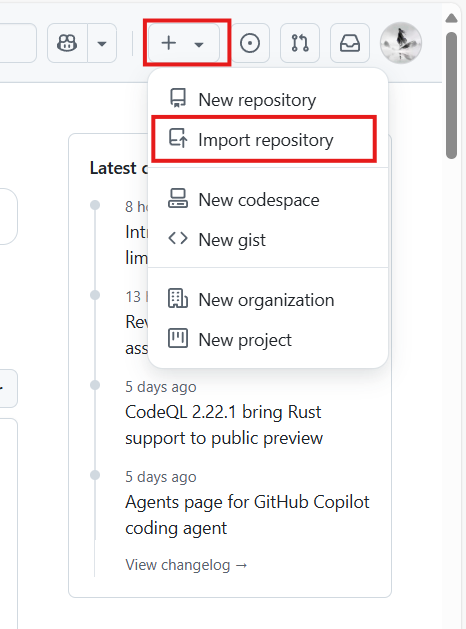The image size is (466, 629).
Task: Open Agents page for GitHub Copilot entry
Action: (247, 515)
